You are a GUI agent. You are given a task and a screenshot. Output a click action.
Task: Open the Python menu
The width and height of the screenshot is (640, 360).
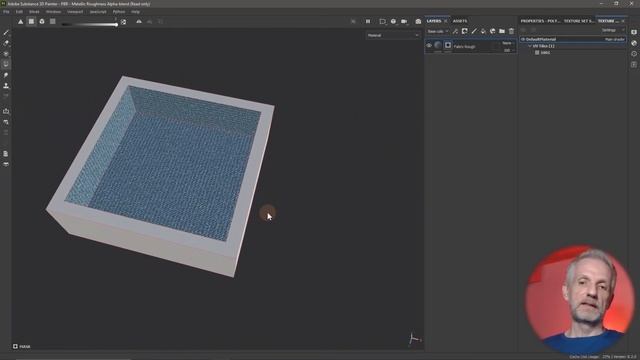pyautogui.click(x=119, y=12)
